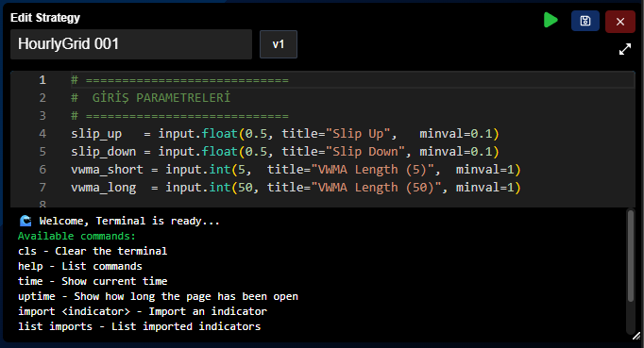This screenshot has height=348, width=644.
Task: Close the Edit Strategy dialog
Action: click(620, 22)
